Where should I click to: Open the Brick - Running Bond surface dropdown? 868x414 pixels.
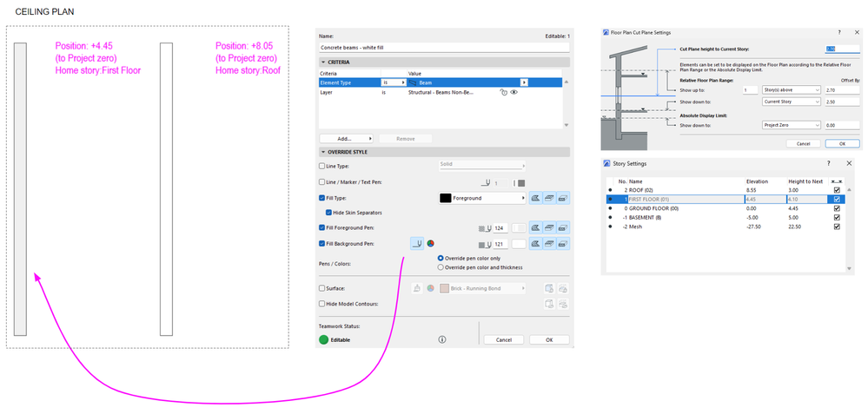481,288
